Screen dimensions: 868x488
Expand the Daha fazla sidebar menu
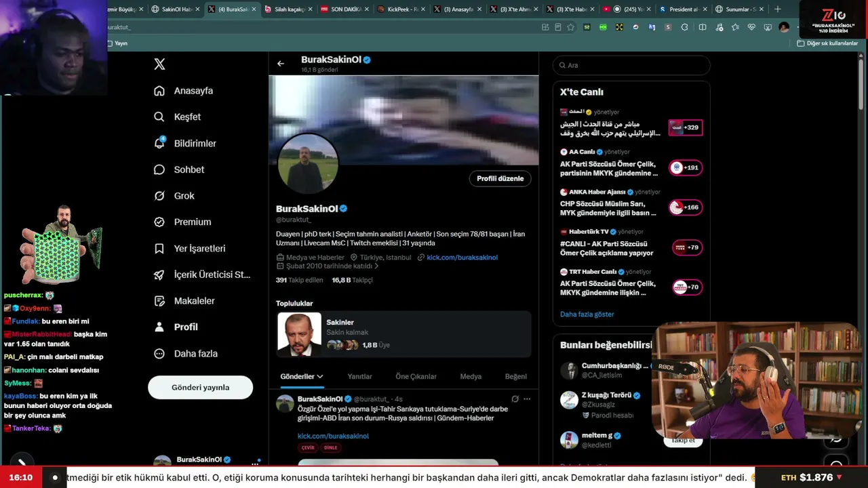pyautogui.click(x=186, y=353)
